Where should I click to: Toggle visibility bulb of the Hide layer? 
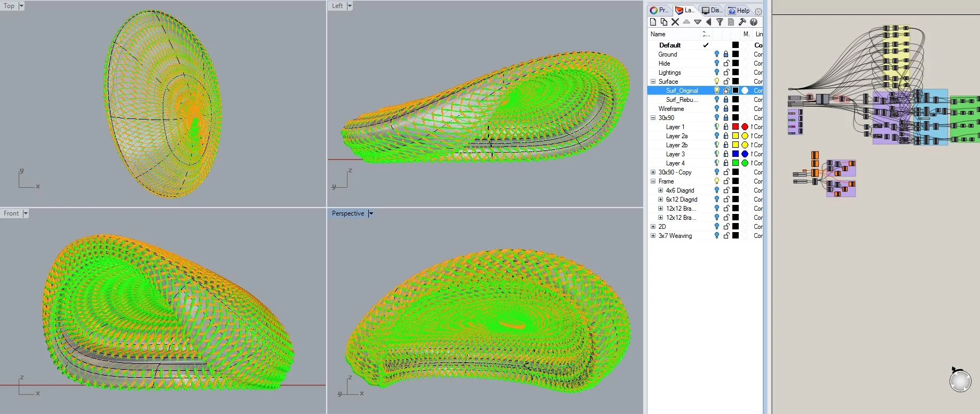(717, 63)
